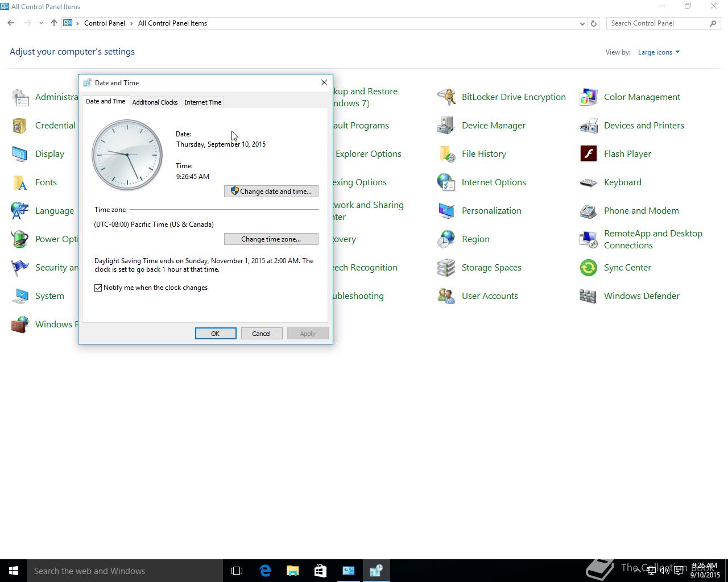The image size is (728, 582).
Task: Open Task View on the taskbar
Action: pos(237,571)
